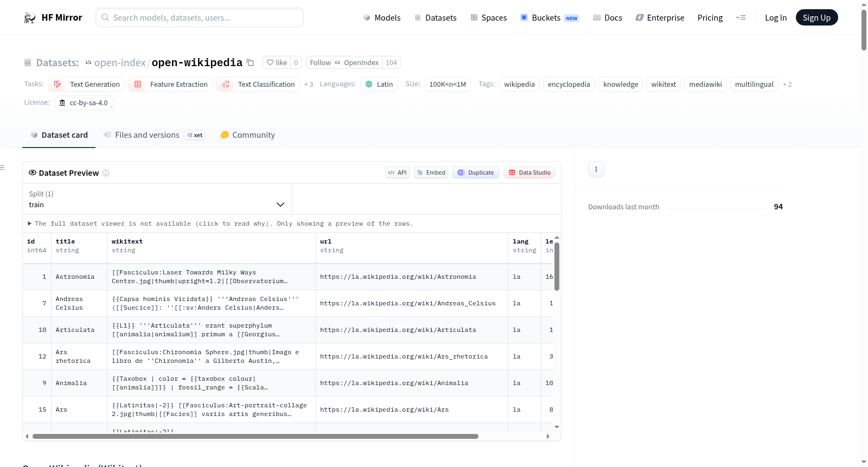
Task: Select the Latin language tag
Action: point(379,84)
